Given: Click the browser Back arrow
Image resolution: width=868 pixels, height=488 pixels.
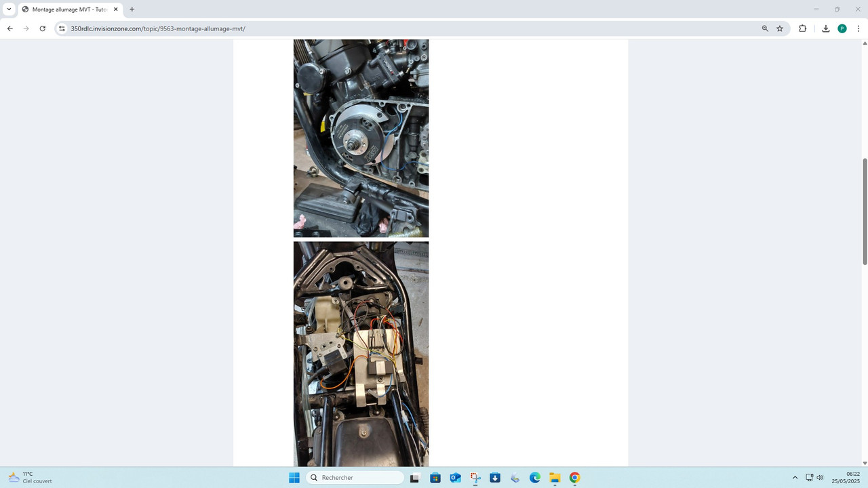Looking at the screenshot, I should click(9, 28).
